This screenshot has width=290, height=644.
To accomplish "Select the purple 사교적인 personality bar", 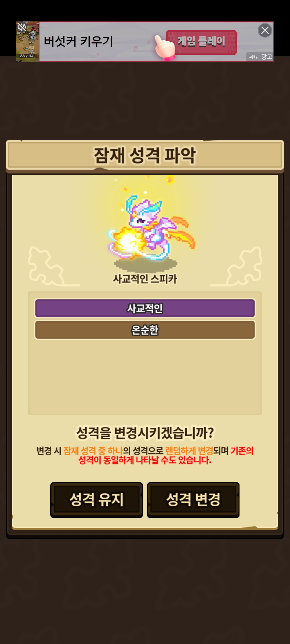I will (145, 308).
